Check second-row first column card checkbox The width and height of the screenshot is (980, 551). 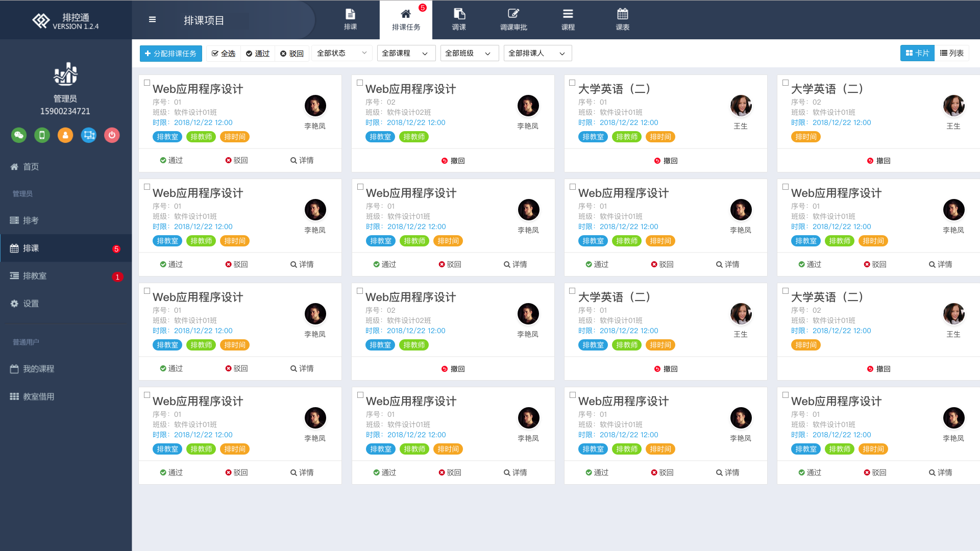[x=147, y=187]
